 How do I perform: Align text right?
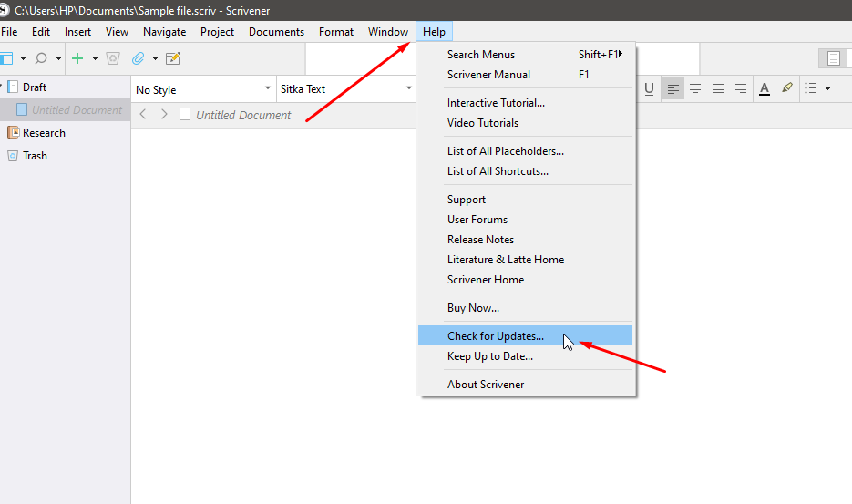tap(740, 88)
